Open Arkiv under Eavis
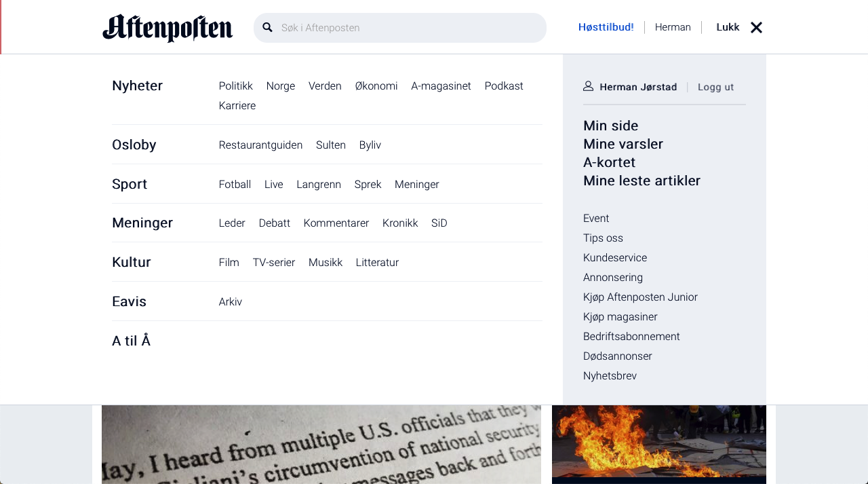The width and height of the screenshot is (868, 484). 231,302
